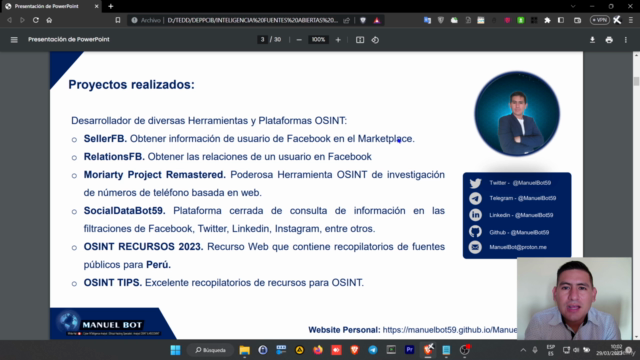The width and height of the screenshot is (640, 360).
Task: Select the 100% zoom level field
Action: [318, 40]
